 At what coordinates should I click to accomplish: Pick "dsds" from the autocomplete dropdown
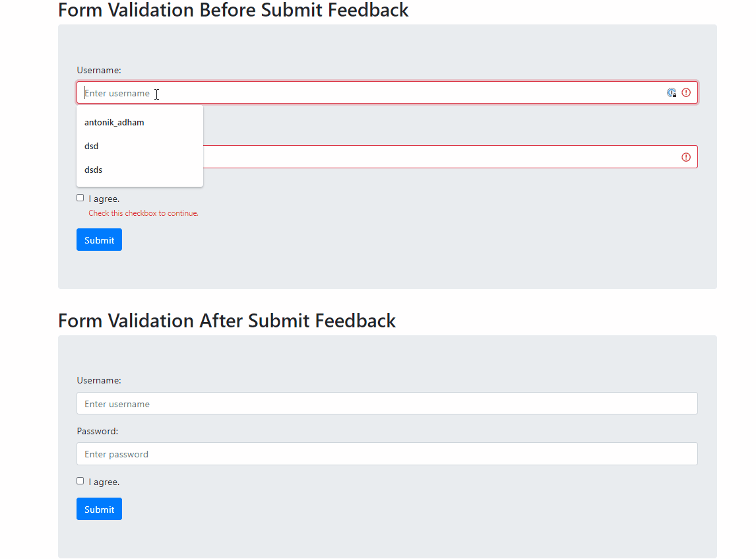click(x=93, y=170)
